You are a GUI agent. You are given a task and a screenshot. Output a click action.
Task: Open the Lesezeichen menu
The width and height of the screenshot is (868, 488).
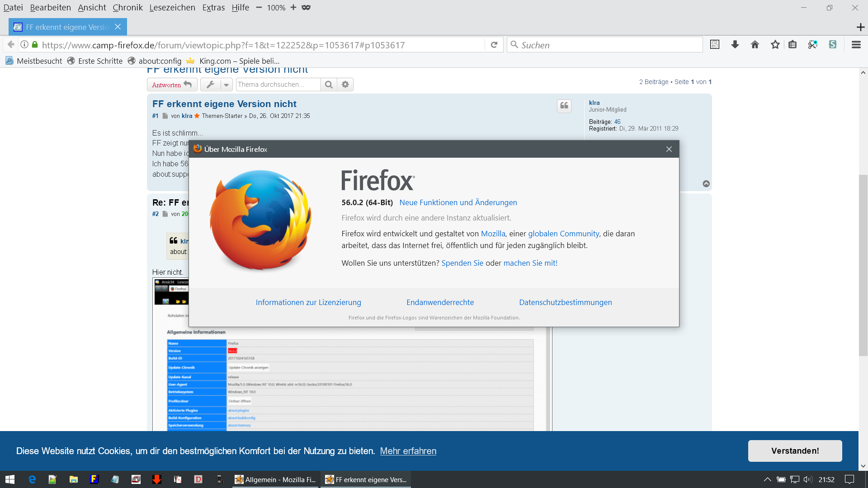pyautogui.click(x=172, y=8)
